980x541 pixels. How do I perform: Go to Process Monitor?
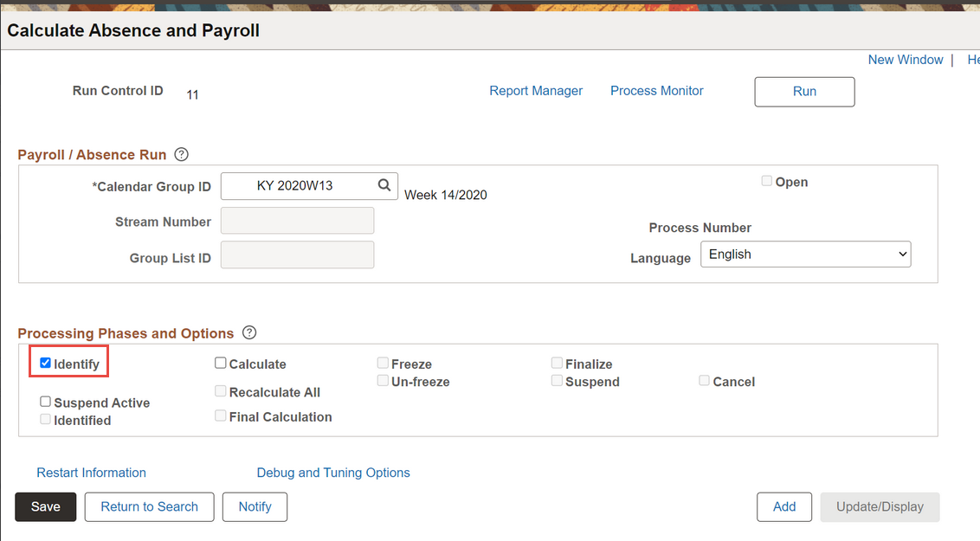[x=656, y=91]
